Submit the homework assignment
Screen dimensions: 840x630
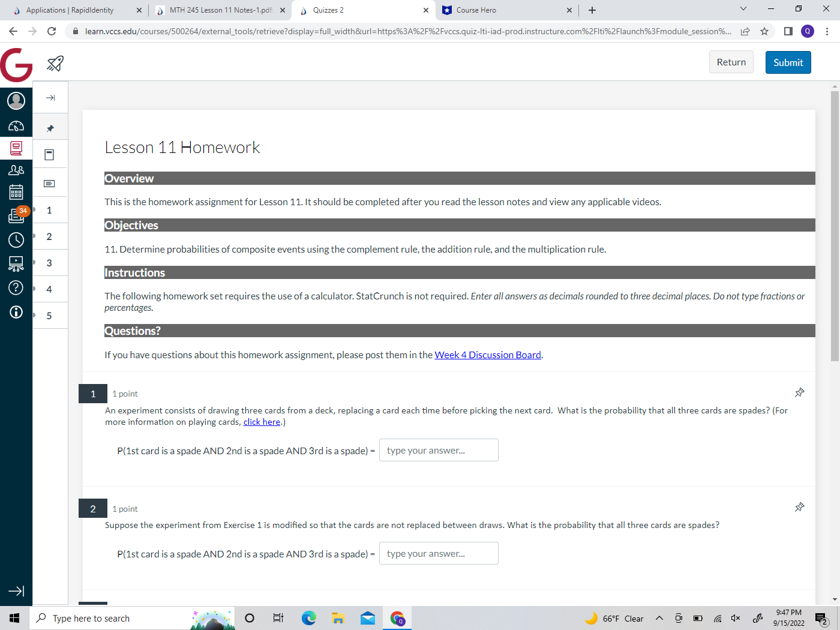pos(788,62)
